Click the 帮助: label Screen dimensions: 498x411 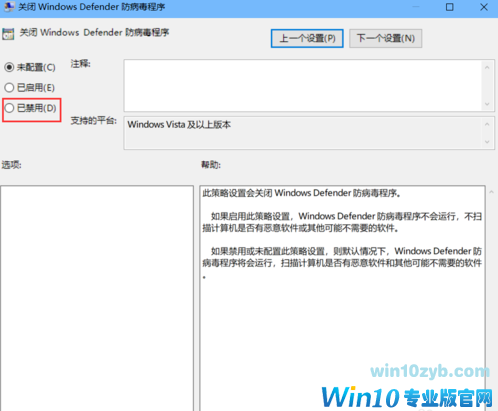point(211,165)
